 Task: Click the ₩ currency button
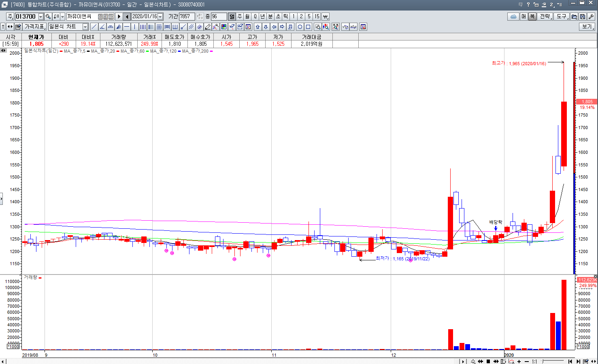coord(326,17)
